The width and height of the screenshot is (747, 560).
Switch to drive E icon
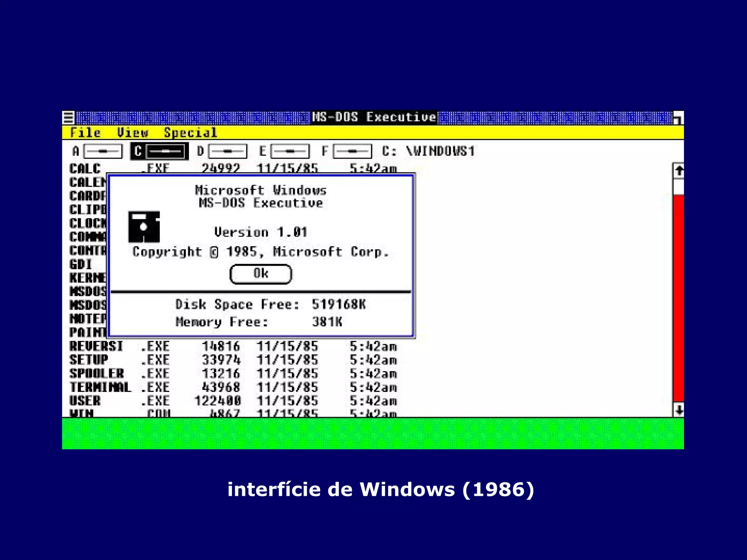coord(284,151)
